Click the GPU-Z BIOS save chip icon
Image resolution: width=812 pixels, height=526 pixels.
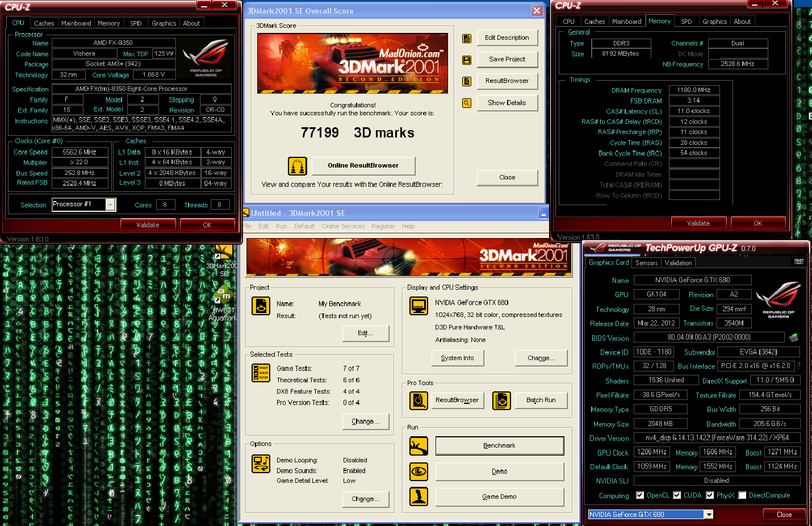tap(793, 337)
